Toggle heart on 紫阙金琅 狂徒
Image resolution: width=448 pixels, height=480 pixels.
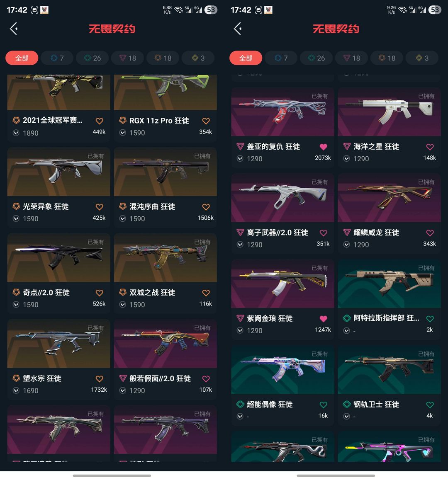coord(323,319)
